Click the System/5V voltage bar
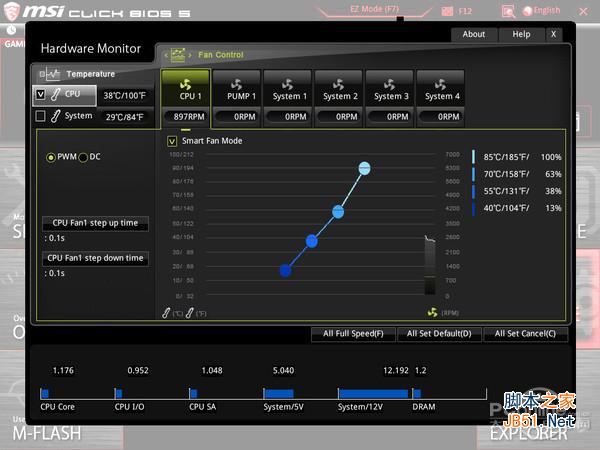 click(x=279, y=394)
